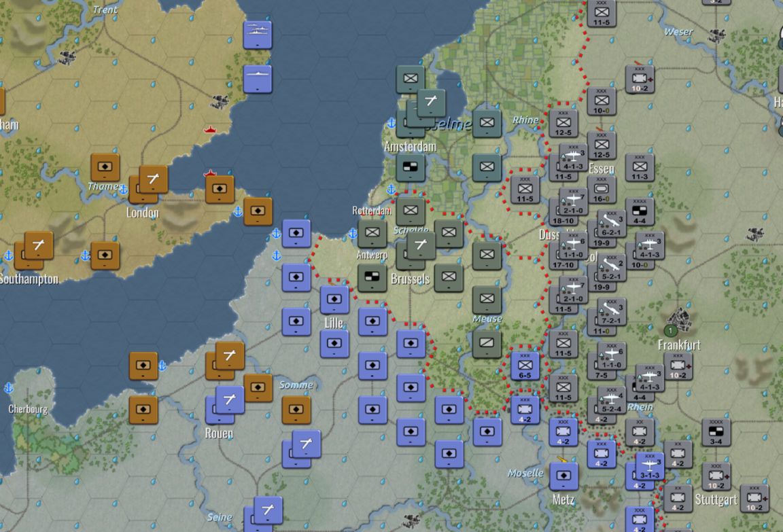Image resolution: width=783 pixels, height=532 pixels.
Task: Select 10-2 panzer unit below Weser label
Action: pyautogui.click(x=640, y=79)
